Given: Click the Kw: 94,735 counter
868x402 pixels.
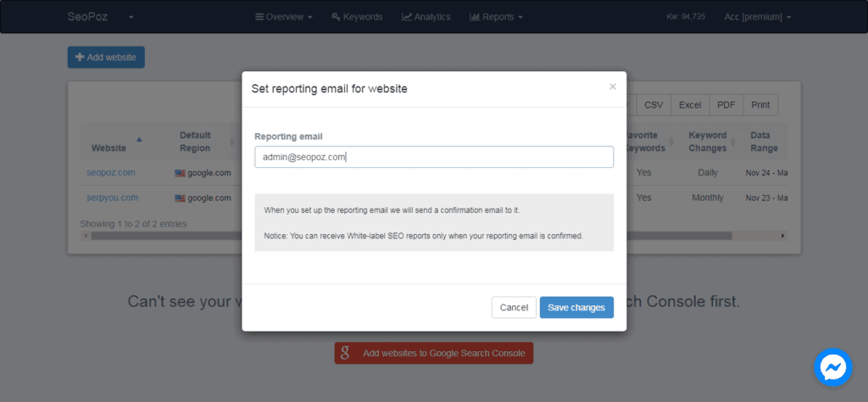Looking at the screenshot, I should coord(685,17).
